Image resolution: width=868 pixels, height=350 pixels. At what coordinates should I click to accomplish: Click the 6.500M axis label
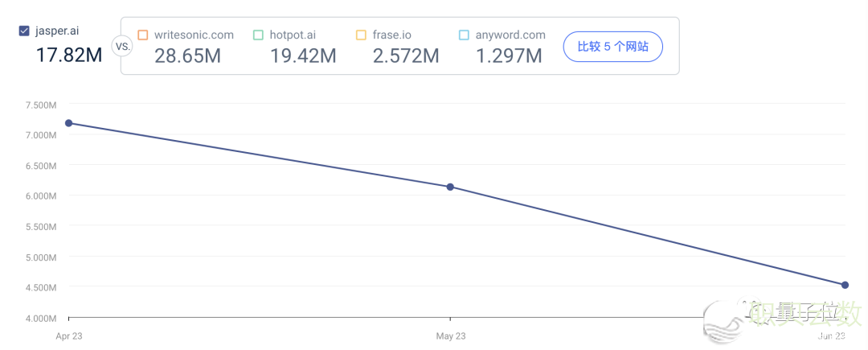[41, 165]
